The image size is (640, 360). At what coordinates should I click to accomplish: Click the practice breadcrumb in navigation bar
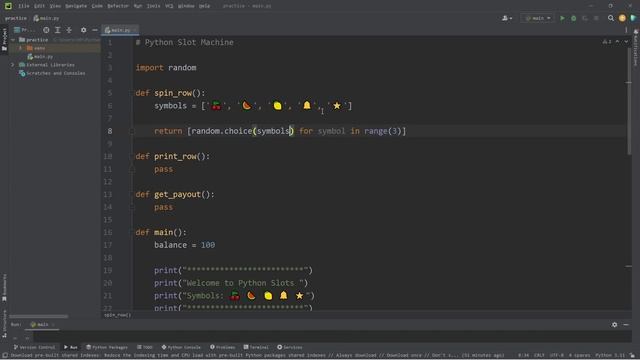pos(16,18)
